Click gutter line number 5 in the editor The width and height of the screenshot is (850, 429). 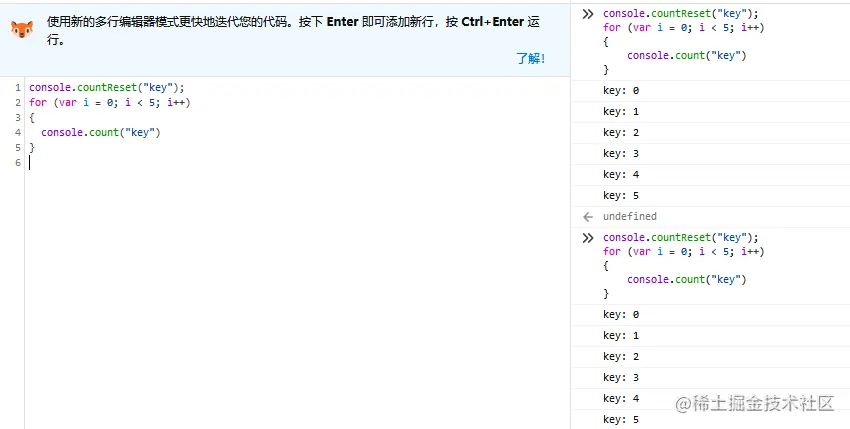click(18, 148)
